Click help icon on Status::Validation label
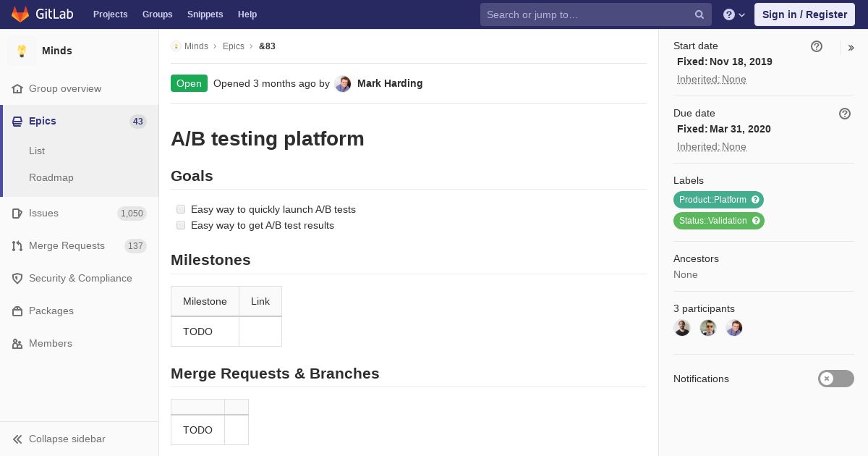868x456 pixels. [x=756, y=221]
